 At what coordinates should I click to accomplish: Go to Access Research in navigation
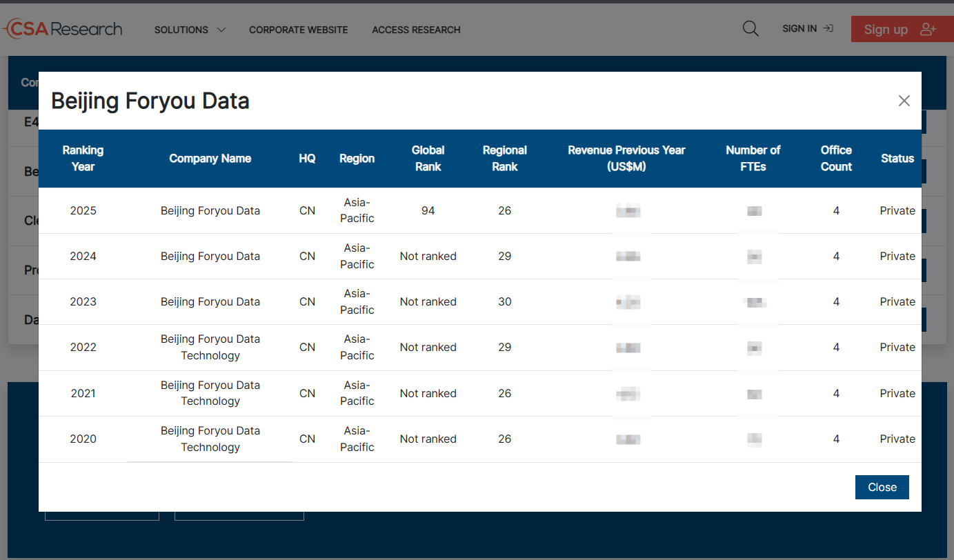(416, 30)
